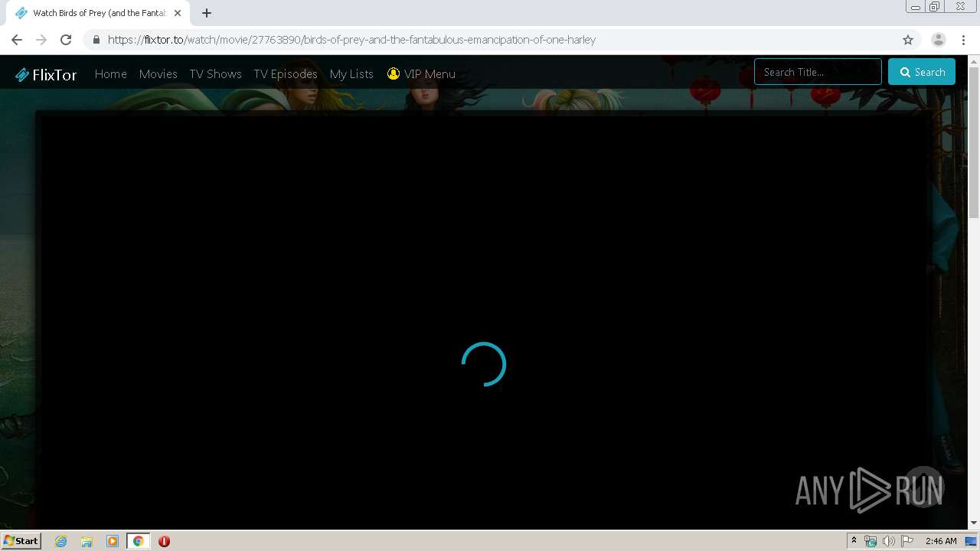Launch Internet Explorer from taskbar
This screenshot has width=980, height=551.
61,541
